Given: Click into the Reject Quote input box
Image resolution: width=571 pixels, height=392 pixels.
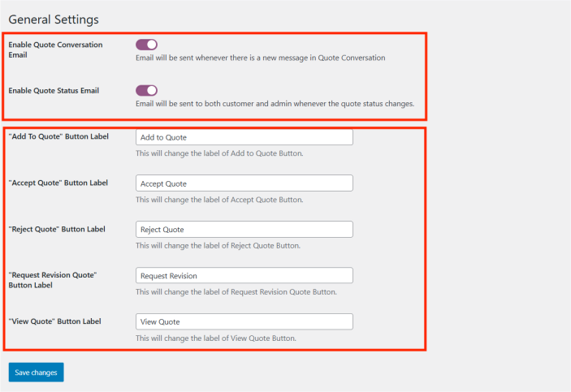Looking at the screenshot, I should (244, 230).
